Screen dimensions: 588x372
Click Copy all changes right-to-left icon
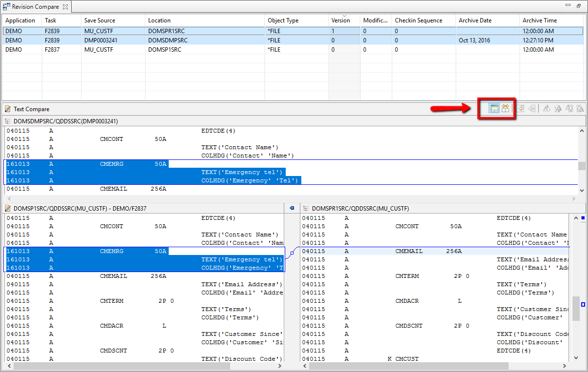click(x=521, y=109)
